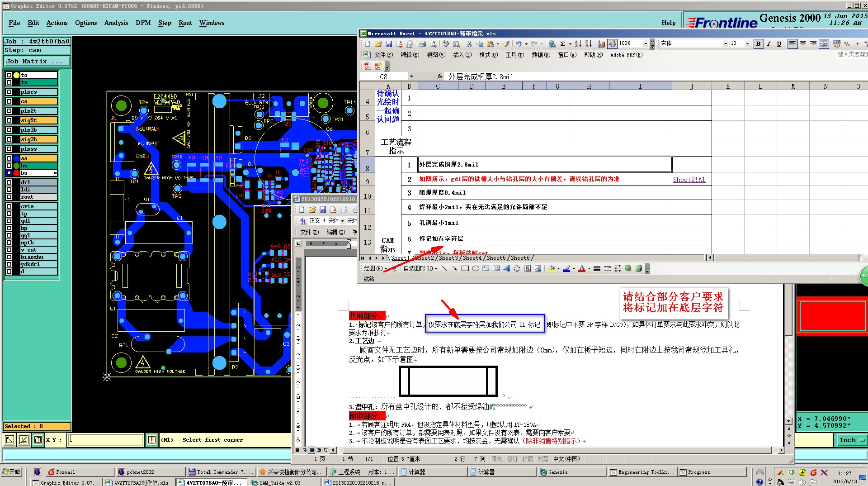868x486 pixels.
Task: Click Save icon in Word toolbar
Action: click(x=323, y=210)
